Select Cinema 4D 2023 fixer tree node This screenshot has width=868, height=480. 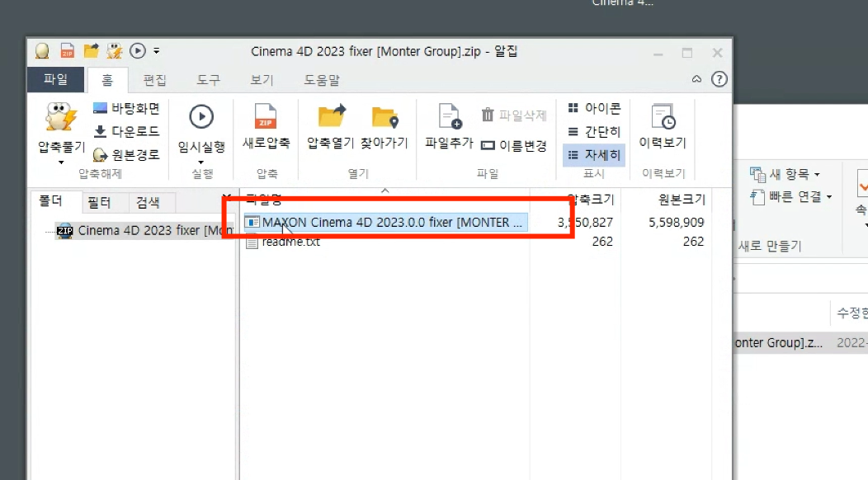point(145,230)
